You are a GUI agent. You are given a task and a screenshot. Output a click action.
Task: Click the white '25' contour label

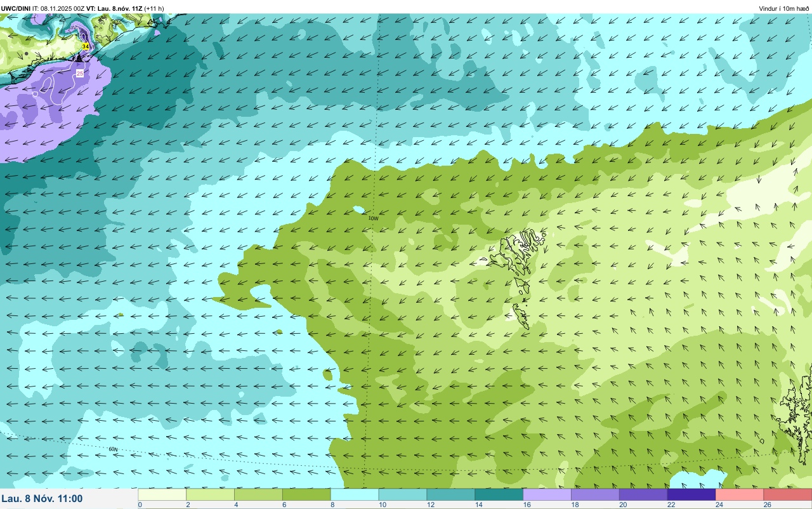click(80, 74)
